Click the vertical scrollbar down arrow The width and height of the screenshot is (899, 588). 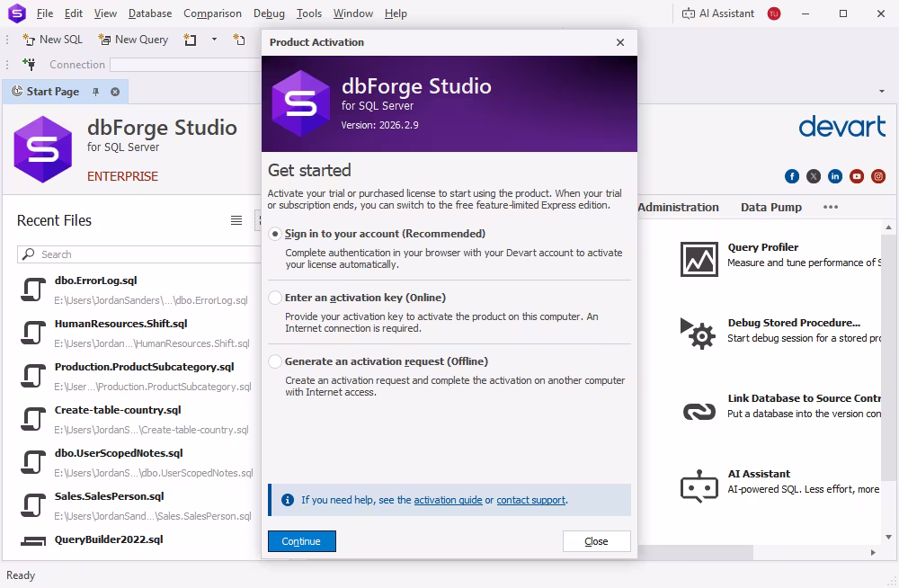click(x=889, y=537)
